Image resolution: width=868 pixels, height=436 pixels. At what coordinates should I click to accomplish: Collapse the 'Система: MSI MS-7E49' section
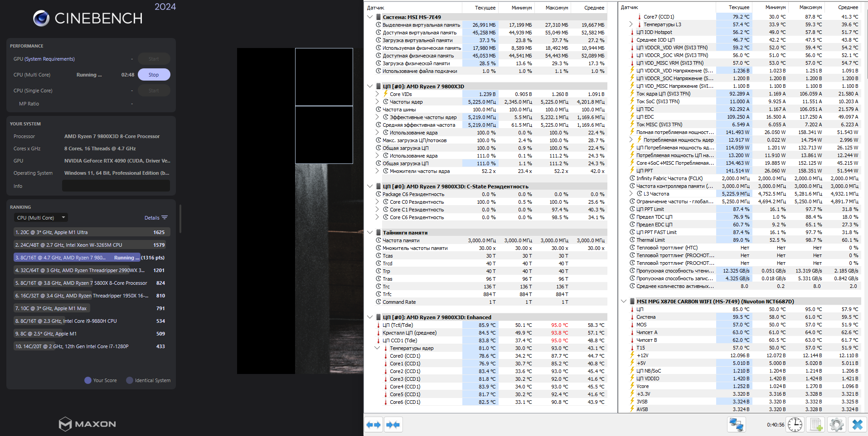coord(370,17)
